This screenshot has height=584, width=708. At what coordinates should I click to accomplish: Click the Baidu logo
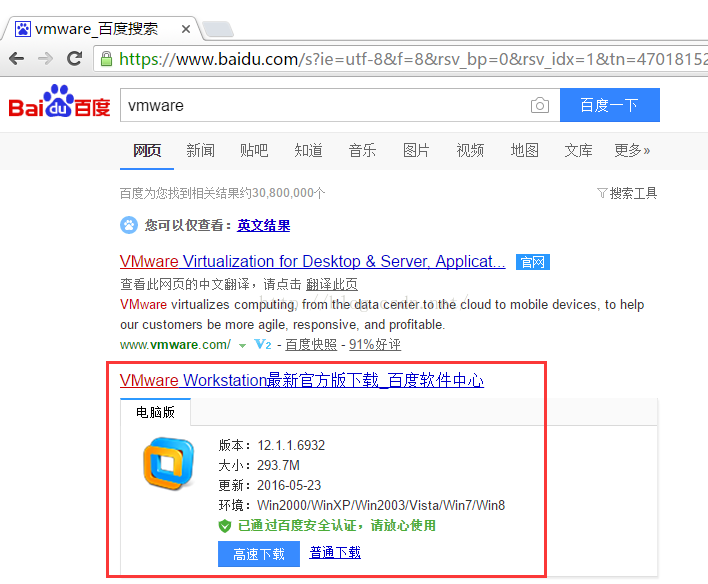pos(59,101)
